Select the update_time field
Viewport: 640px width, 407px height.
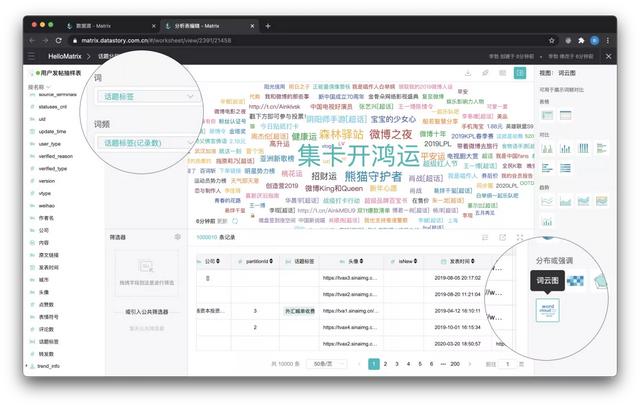pos(52,131)
